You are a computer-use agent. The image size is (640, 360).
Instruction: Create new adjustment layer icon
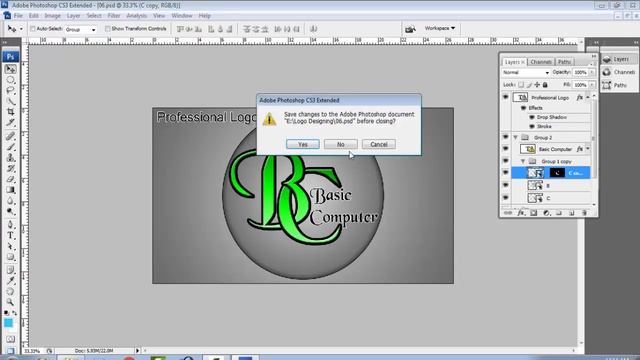(547, 213)
